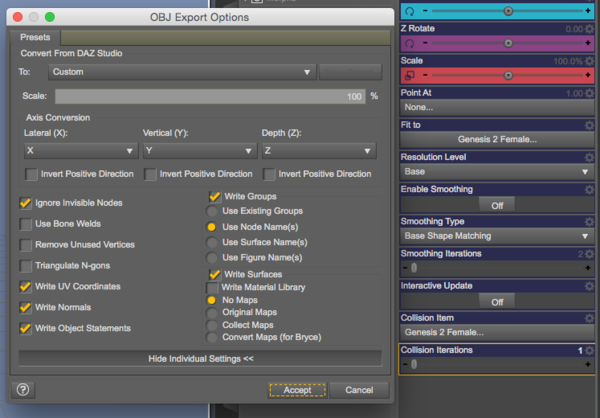The width and height of the screenshot is (600, 418).
Task: Click Point At None... button
Action: coord(497,107)
